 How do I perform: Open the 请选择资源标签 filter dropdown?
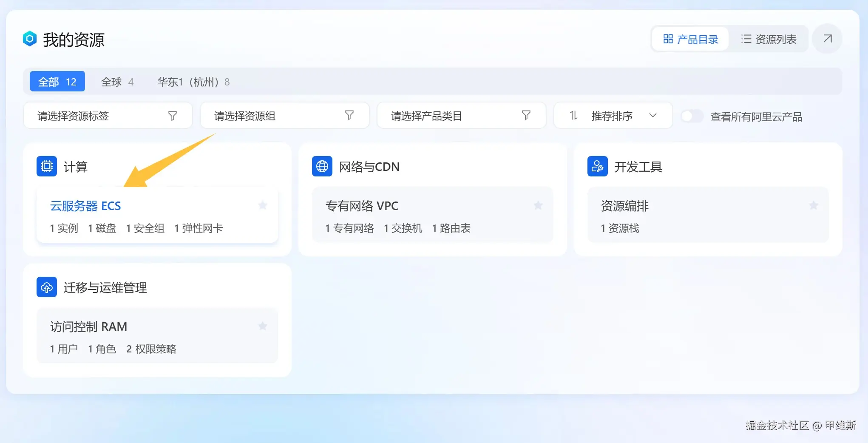pyautogui.click(x=108, y=116)
